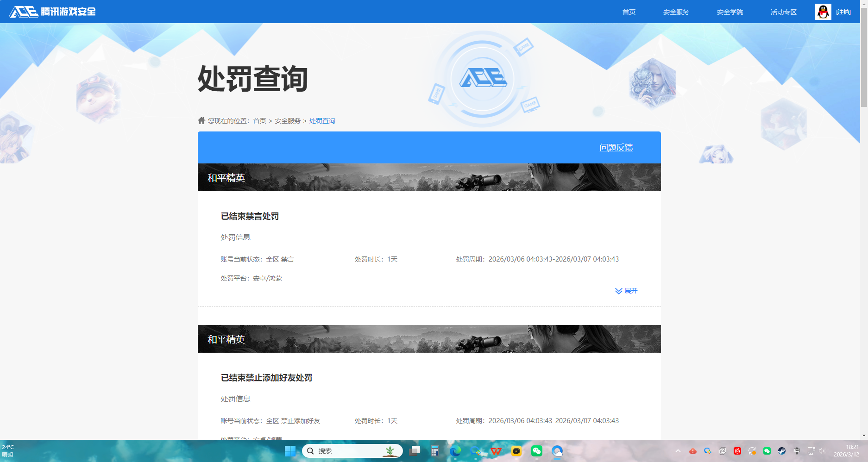
Task: Open Tencent Meeting from the taskbar
Action: click(558, 451)
